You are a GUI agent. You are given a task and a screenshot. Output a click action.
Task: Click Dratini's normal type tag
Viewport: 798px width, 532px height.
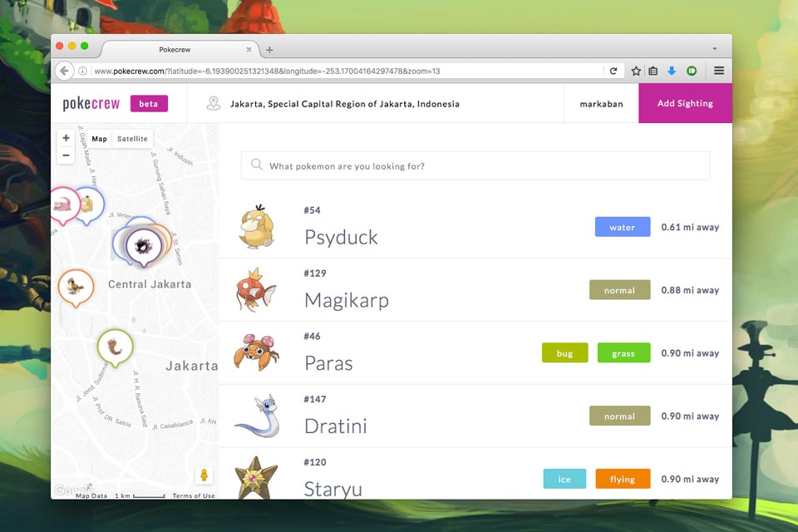click(x=620, y=416)
